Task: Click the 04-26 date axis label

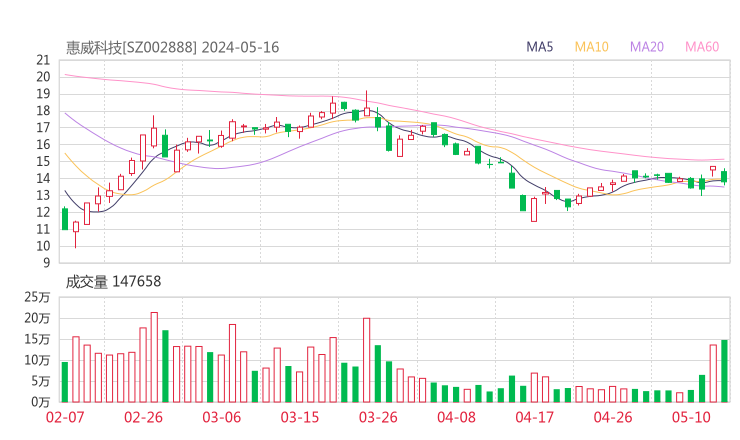Action: (613, 417)
